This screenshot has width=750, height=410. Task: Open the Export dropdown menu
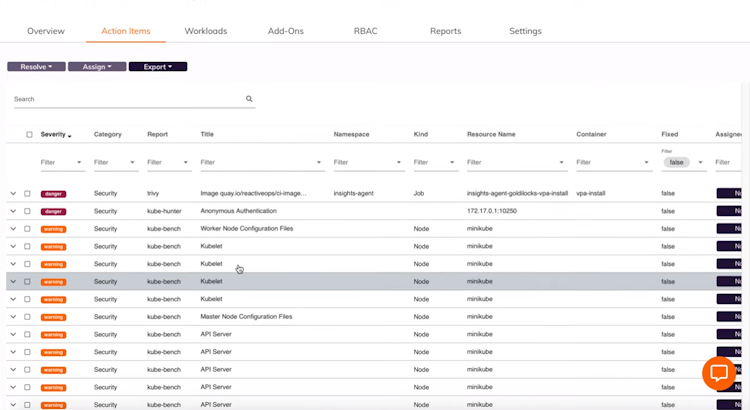(x=158, y=67)
